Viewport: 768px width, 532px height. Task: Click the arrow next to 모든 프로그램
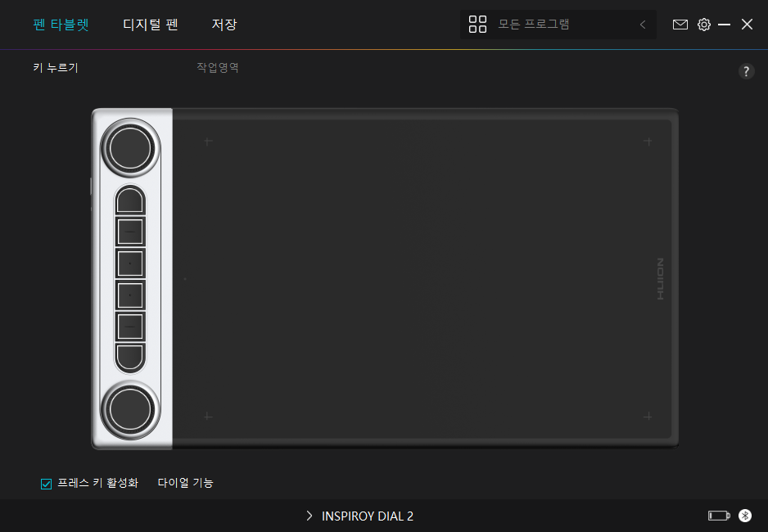tap(643, 25)
